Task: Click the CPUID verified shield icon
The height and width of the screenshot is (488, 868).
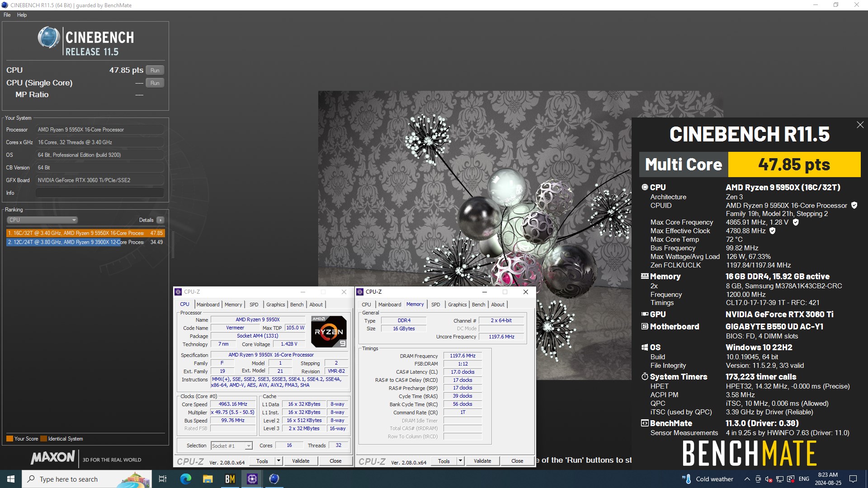Action: coord(854,206)
